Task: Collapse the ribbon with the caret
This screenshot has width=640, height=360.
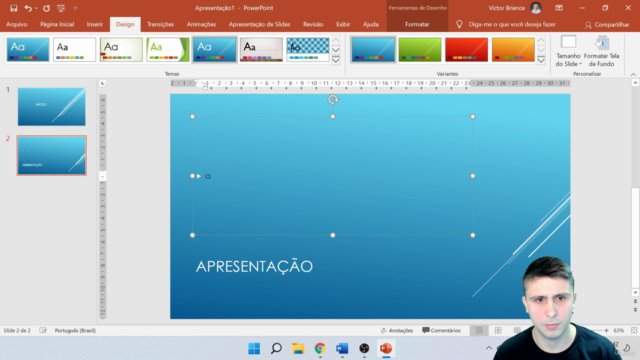Action: [633, 74]
